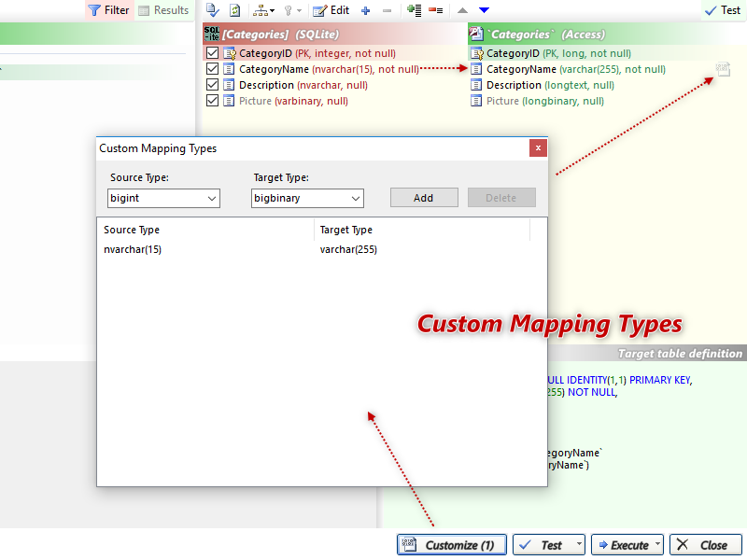The height and width of the screenshot is (560, 747).
Task: Click the Target table definition panel header
Action: (x=647, y=354)
